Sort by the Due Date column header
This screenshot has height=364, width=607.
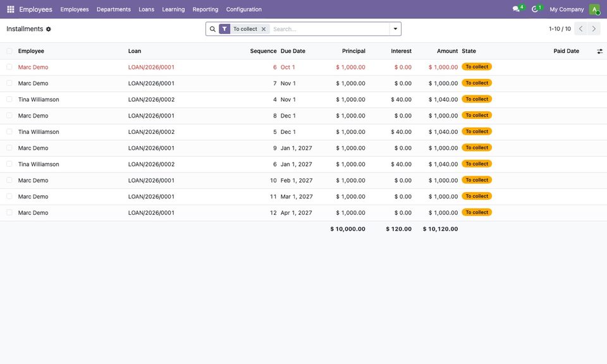tap(293, 51)
